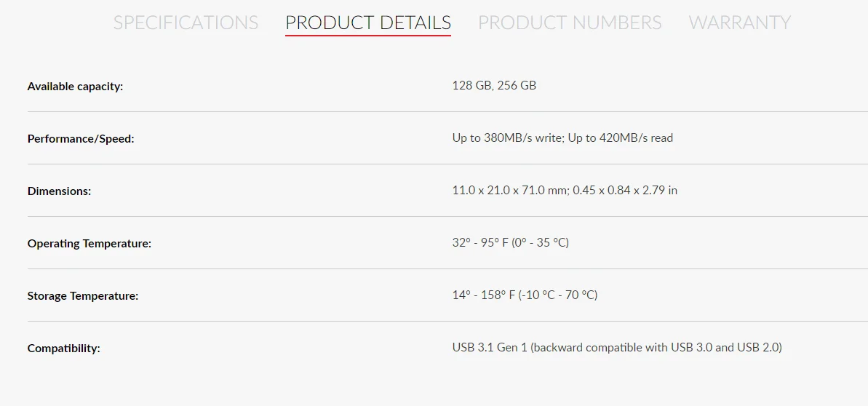Screen dimensions: 868x406
Task: Click the red underline beneath Product Details
Action: tap(367, 35)
